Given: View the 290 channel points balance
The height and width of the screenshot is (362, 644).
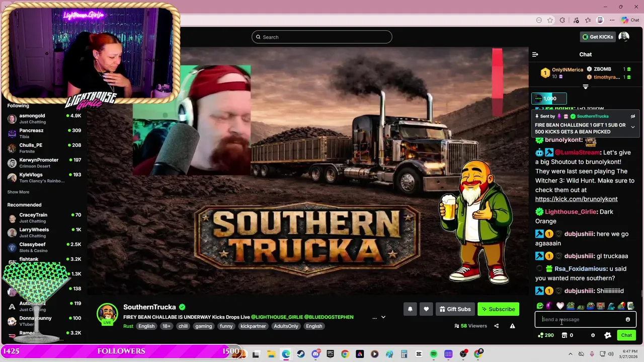Looking at the screenshot, I should [545, 335].
